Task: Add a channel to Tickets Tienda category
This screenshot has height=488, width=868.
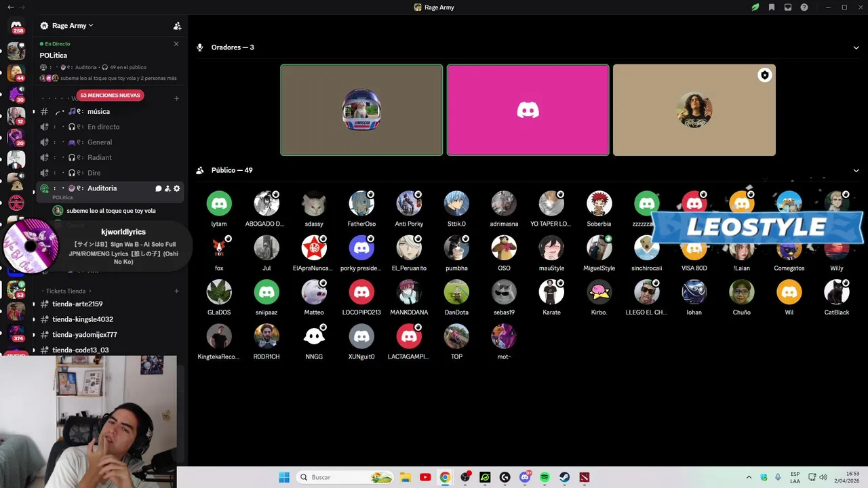Action: (176, 291)
